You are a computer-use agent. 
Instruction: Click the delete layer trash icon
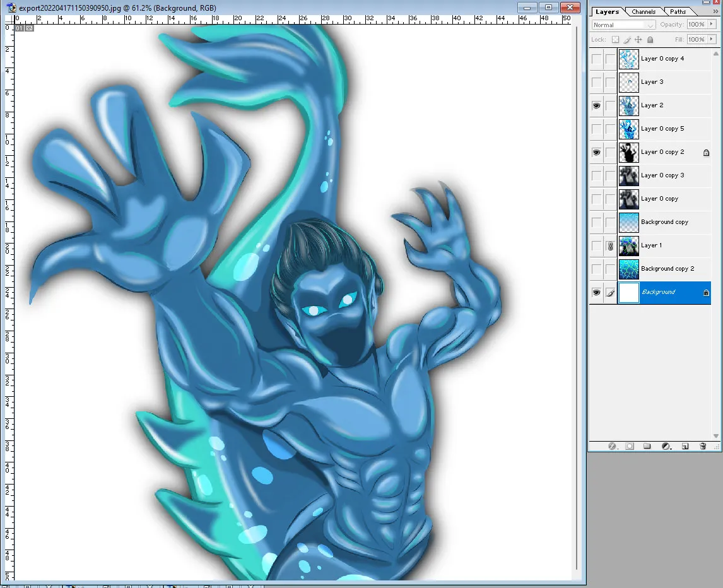(x=703, y=446)
